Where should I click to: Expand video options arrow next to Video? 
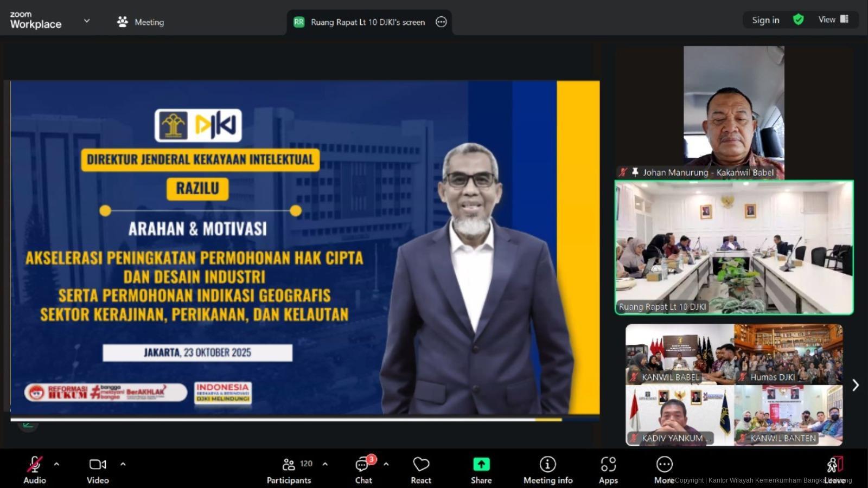click(123, 464)
